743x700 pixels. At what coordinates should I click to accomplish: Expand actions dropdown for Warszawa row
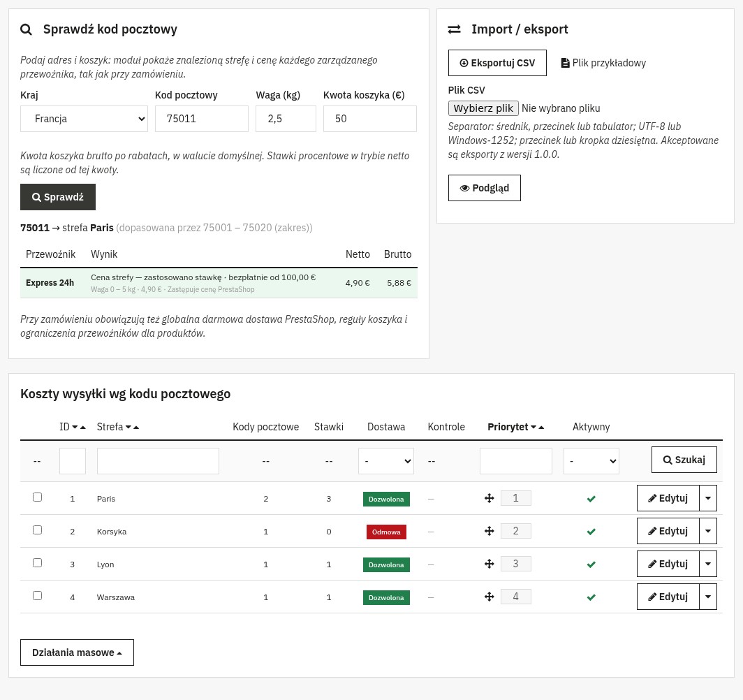tap(708, 596)
